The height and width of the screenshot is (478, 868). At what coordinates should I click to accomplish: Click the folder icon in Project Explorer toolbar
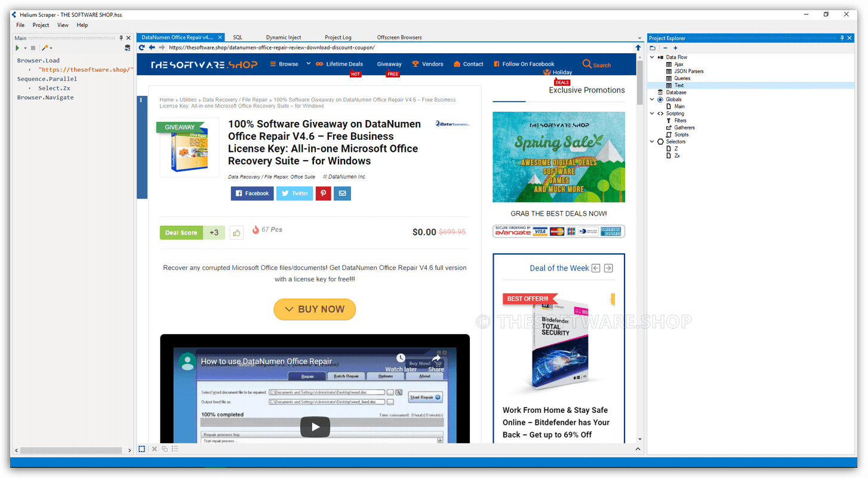click(x=652, y=48)
